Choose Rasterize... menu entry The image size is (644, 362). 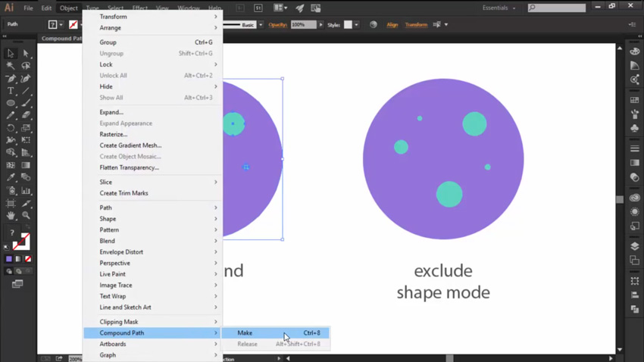click(153, 134)
